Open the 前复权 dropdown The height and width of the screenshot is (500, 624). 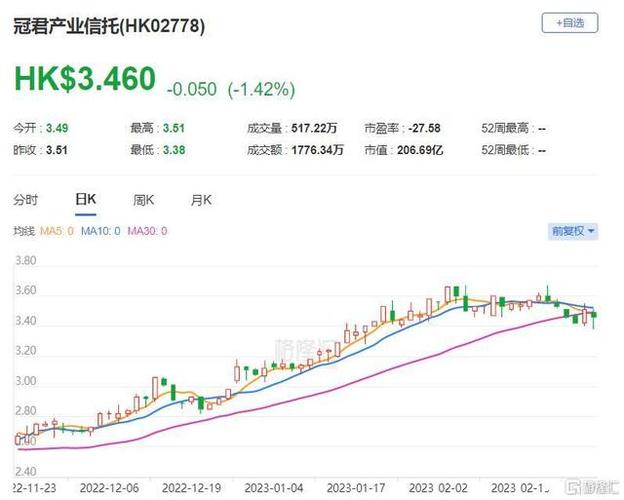click(x=573, y=231)
